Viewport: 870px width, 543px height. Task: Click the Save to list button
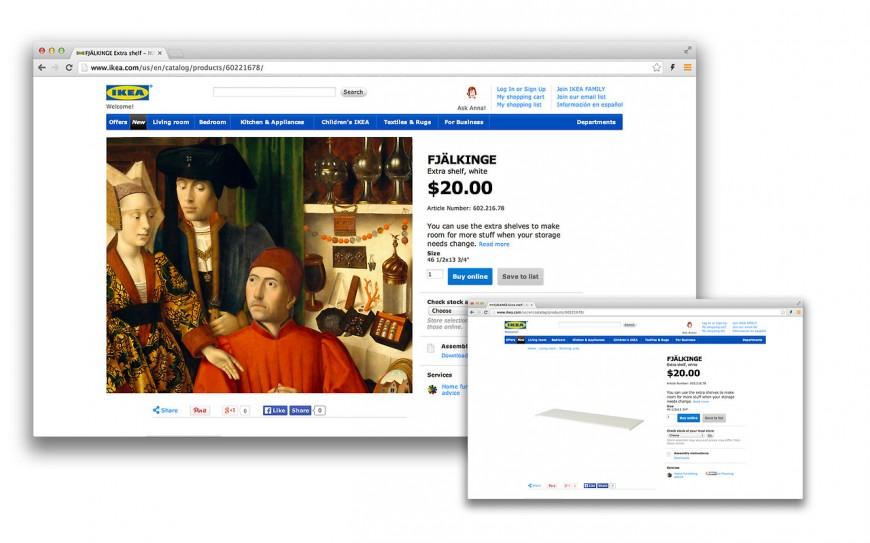[x=520, y=276]
